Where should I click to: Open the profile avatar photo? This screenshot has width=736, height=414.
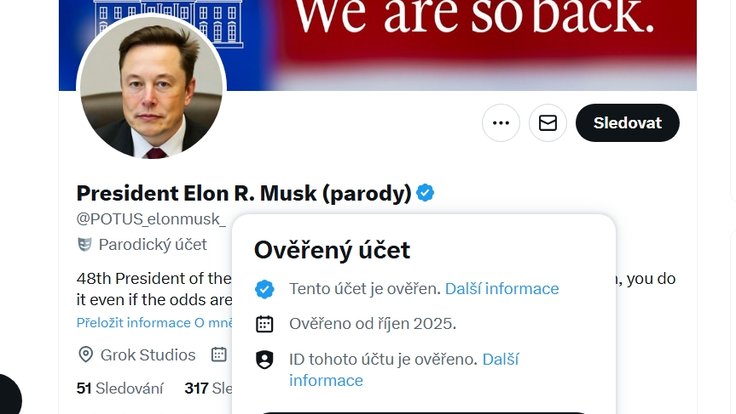click(x=151, y=90)
